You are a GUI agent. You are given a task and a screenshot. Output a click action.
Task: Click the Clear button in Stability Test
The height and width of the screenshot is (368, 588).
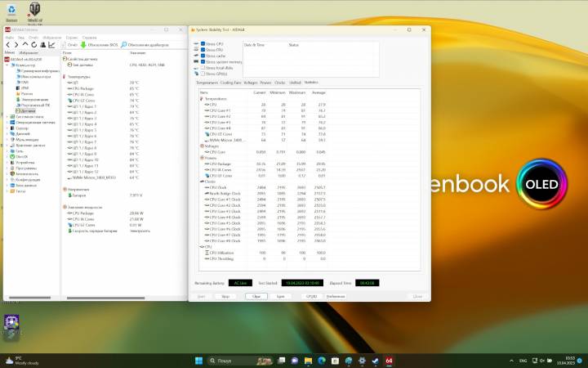click(256, 296)
